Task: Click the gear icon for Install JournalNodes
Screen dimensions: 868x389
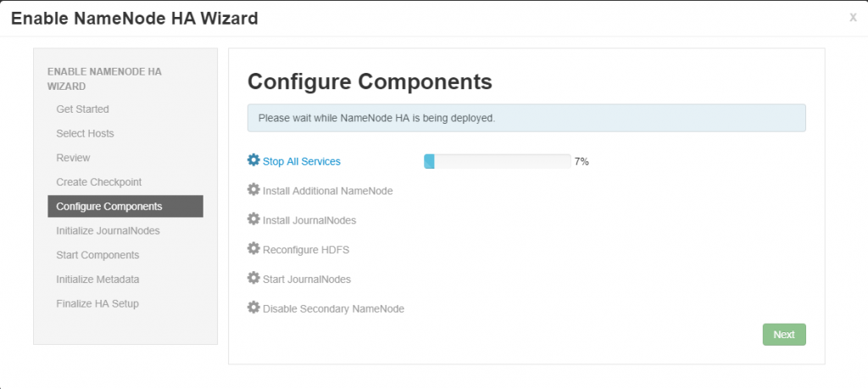Action: pyautogui.click(x=253, y=219)
